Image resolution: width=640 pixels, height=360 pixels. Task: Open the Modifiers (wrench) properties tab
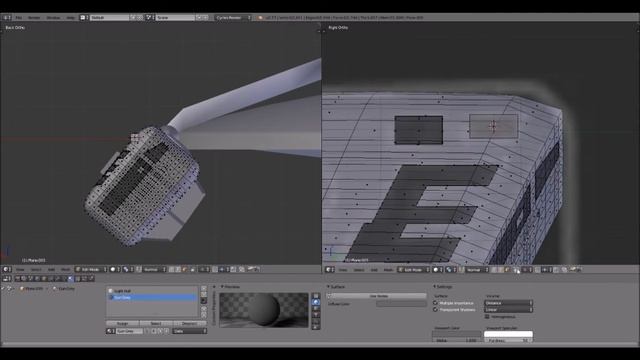57,278
